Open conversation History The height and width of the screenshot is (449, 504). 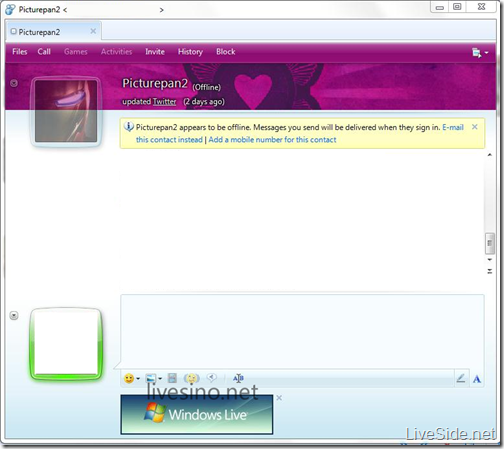[x=190, y=52]
